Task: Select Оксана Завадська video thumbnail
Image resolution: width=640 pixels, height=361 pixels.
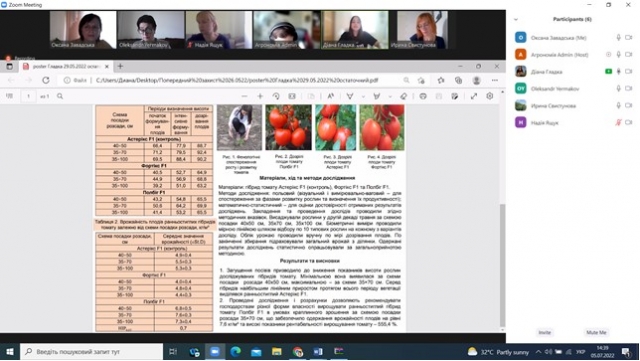Action: [83, 30]
